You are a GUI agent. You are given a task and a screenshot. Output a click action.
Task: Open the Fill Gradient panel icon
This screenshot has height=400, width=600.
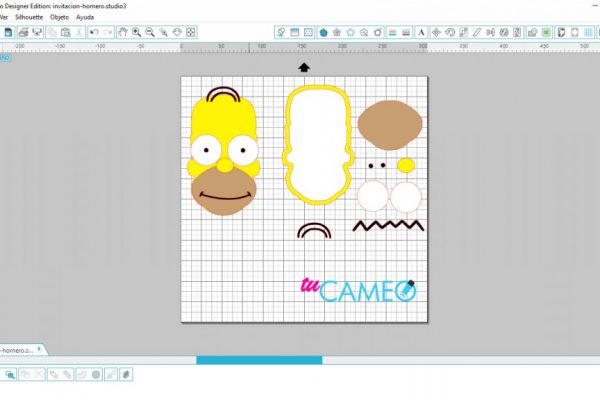[x=295, y=33]
